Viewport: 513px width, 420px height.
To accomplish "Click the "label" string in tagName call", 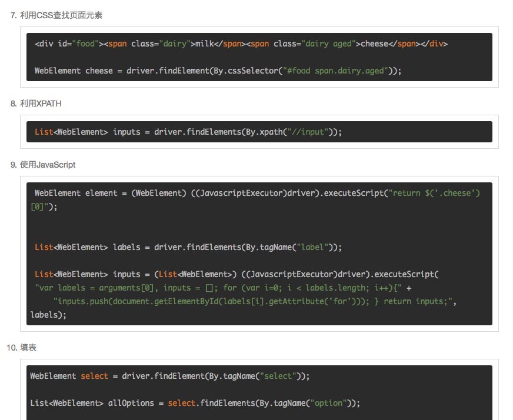I will pos(312,247).
